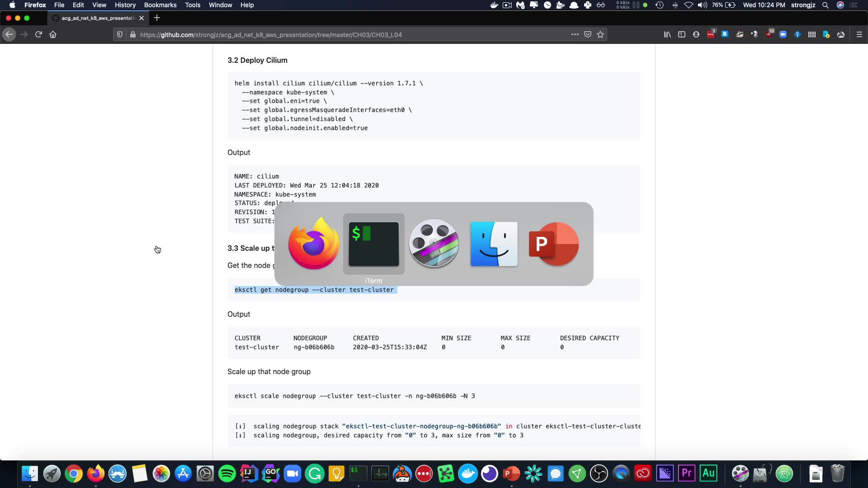The width and height of the screenshot is (868, 488).
Task: Open macOS Control Center notification list
Action: [854, 5]
